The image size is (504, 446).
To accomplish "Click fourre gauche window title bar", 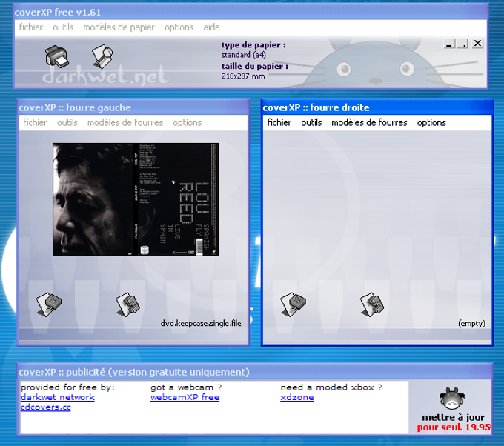I will pyautogui.click(x=133, y=107).
